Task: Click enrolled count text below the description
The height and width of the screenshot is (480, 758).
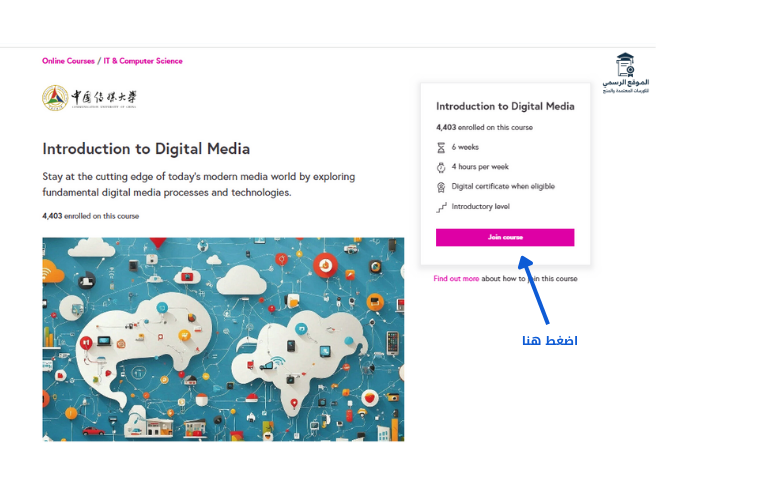Action: [x=90, y=216]
